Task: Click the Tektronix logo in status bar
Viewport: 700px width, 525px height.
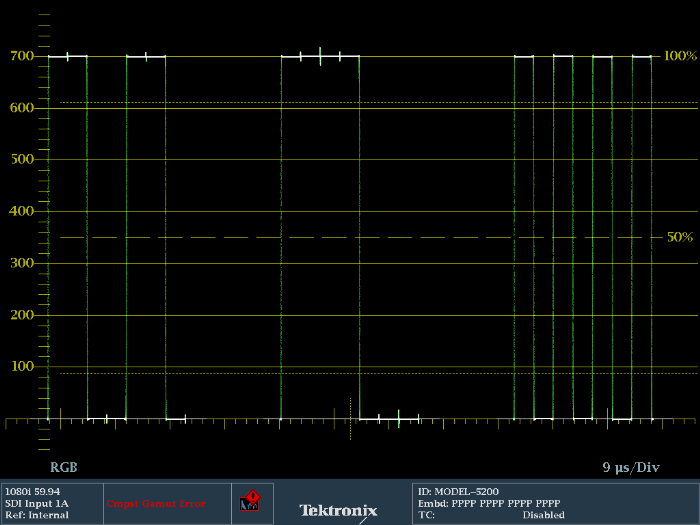Action: pos(338,510)
